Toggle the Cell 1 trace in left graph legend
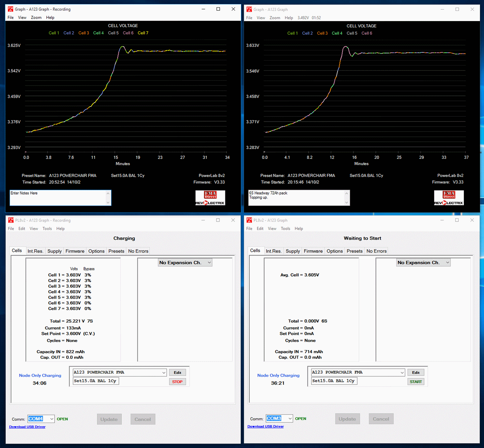This screenshot has height=448, width=484. click(54, 33)
